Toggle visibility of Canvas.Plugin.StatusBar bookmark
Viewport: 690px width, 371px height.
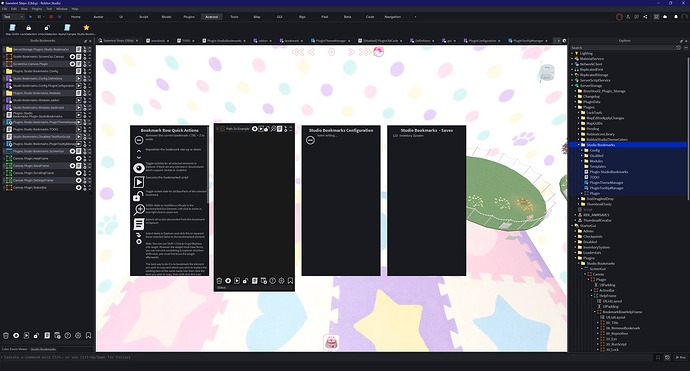78,187
